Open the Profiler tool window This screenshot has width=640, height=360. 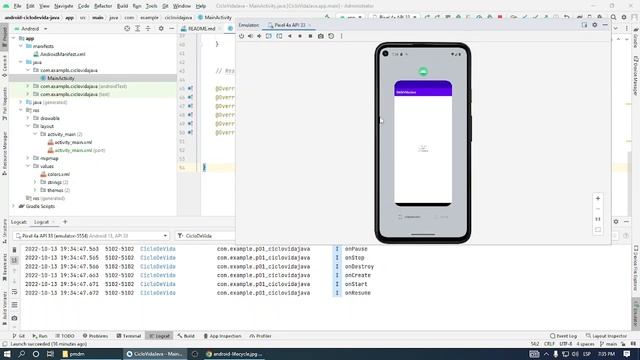(260, 336)
